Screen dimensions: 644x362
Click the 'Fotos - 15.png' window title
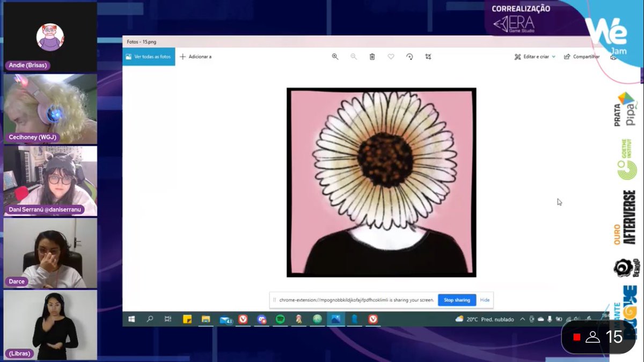142,41
